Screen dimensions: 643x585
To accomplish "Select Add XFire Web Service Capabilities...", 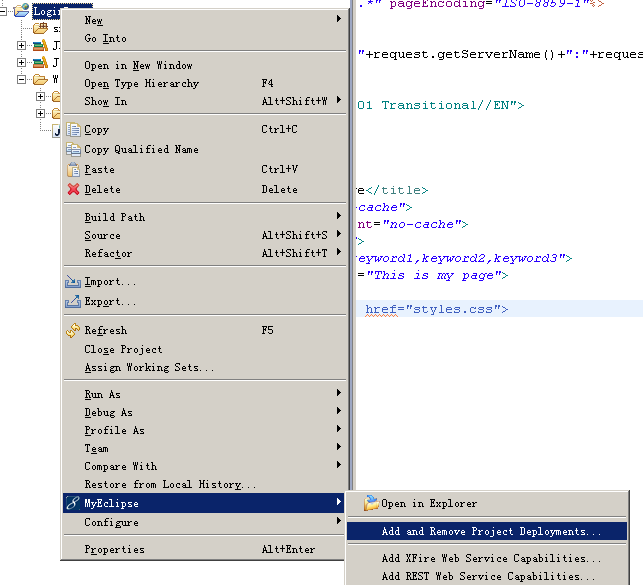I will click(487, 558).
